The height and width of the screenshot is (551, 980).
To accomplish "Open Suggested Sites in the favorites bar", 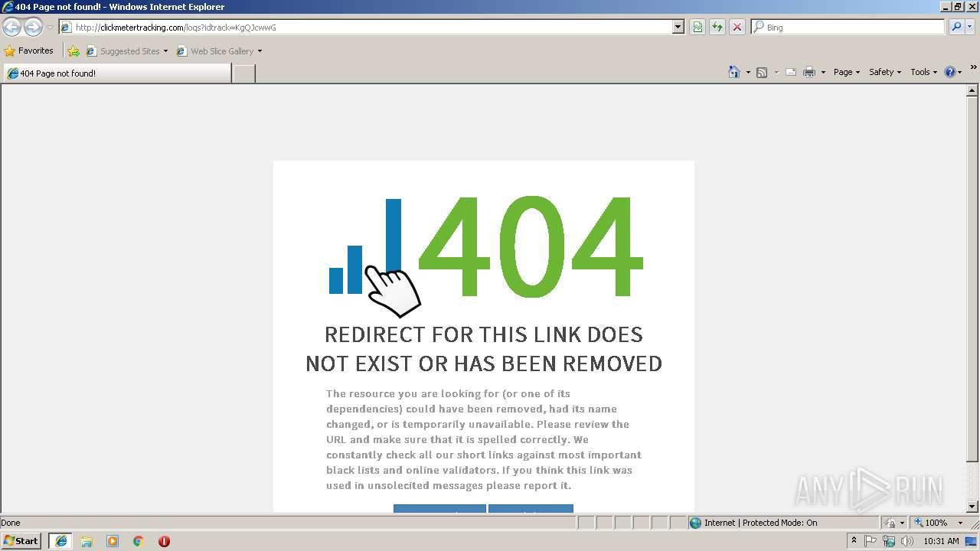I will coord(126,51).
